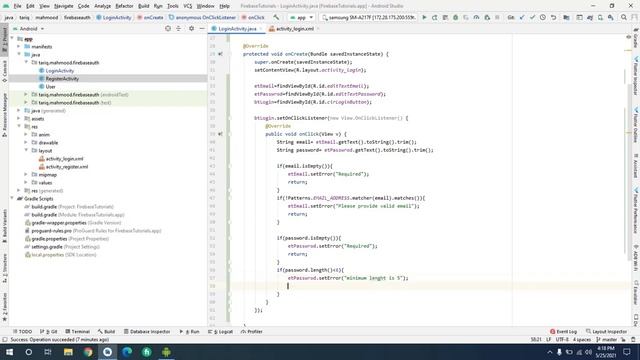The height and width of the screenshot is (360, 640).
Task: Open the Refactor menu
Action: (x=124, y=6)
